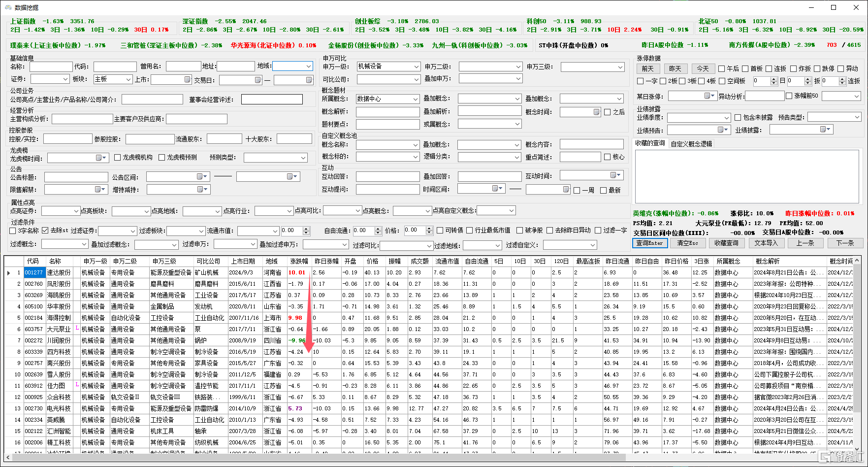Select stock code 001277 cell
Screen dimensions: 868x467
(34, 272)
